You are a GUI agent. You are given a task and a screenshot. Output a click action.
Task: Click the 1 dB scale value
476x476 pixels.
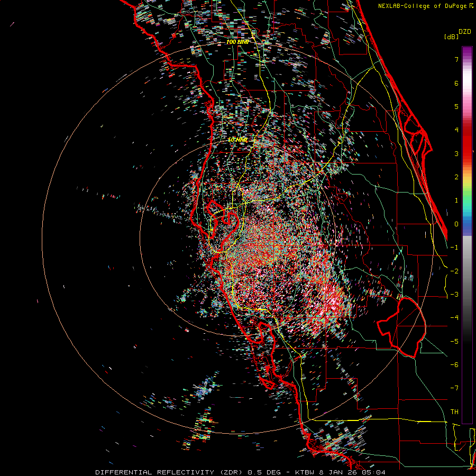(x=456, y=200)
